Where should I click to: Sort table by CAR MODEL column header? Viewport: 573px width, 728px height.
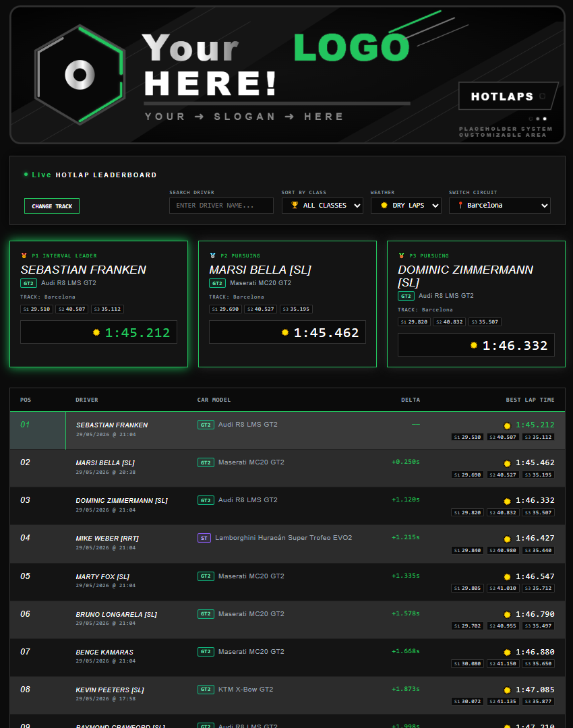[214, 400]
